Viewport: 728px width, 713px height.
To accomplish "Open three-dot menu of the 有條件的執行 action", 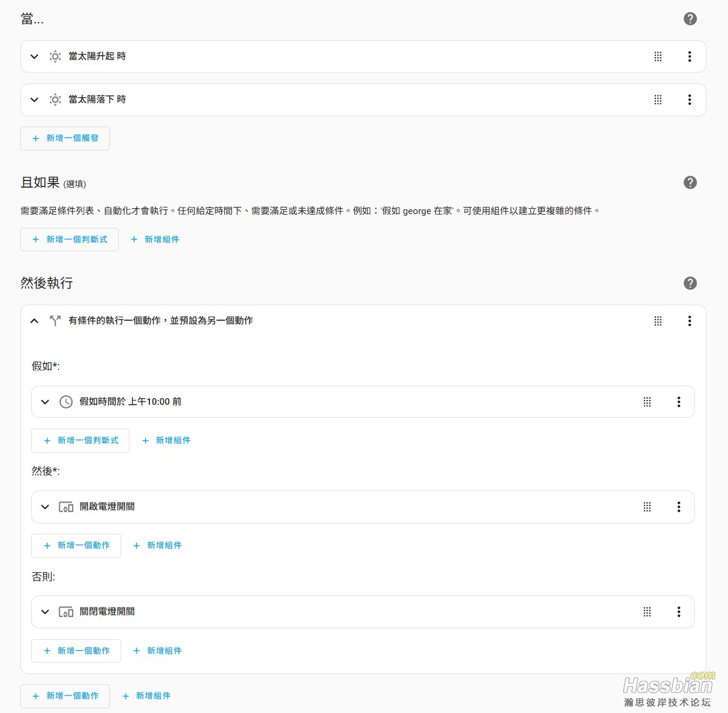I will tap(690, 321).
